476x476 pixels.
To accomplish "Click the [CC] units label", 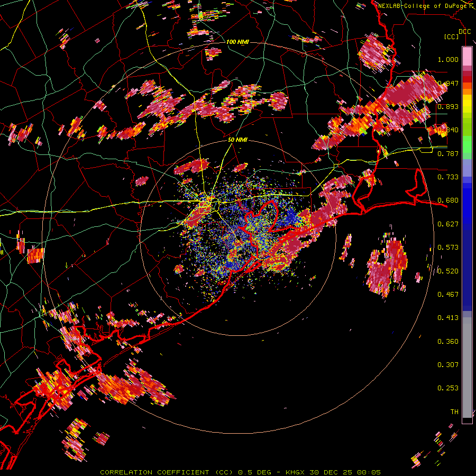I will (x=452, y=36).
